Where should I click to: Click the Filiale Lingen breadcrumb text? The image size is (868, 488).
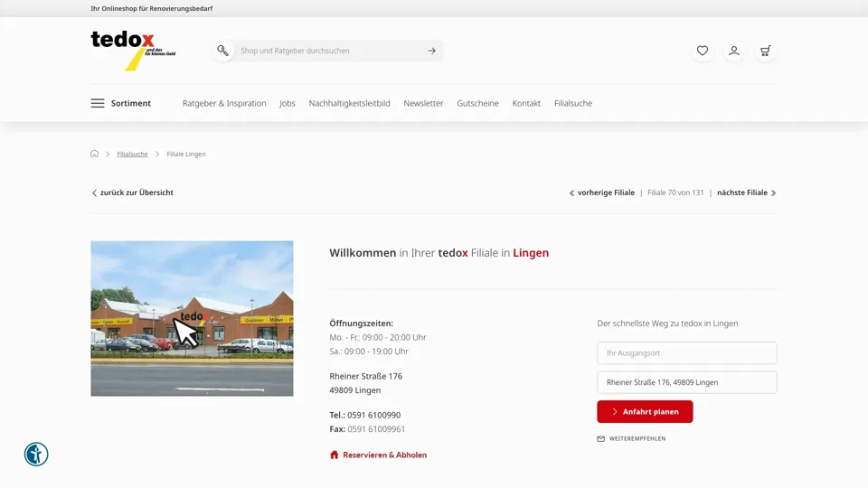(186, 155)
